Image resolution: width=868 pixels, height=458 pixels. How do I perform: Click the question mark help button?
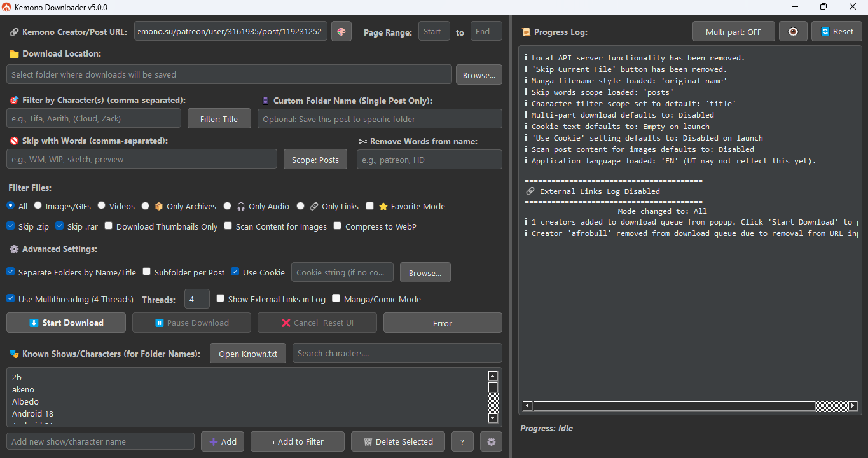[462, 441]
